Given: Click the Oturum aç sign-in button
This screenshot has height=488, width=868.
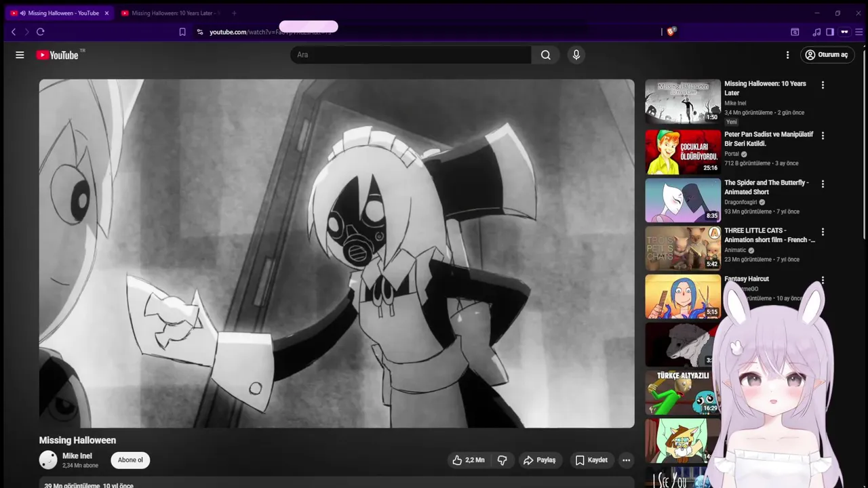Looking at the screenshot, I should (x=827, y=55).
